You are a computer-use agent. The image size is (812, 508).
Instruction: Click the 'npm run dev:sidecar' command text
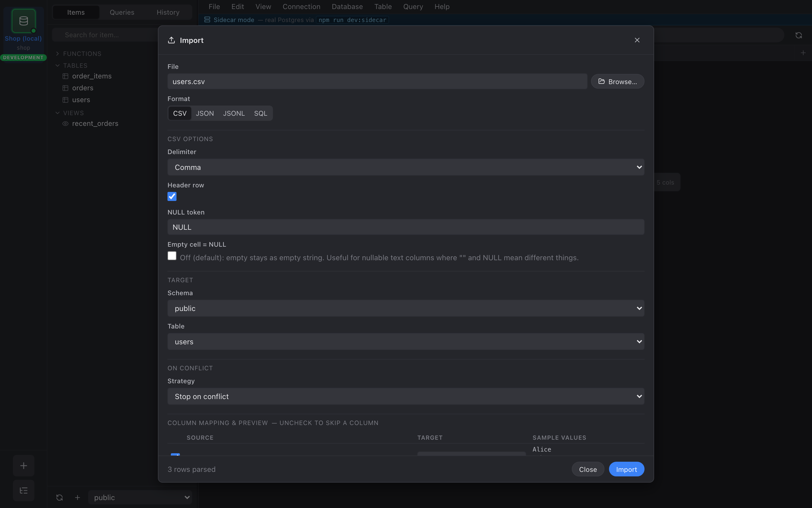352,20
